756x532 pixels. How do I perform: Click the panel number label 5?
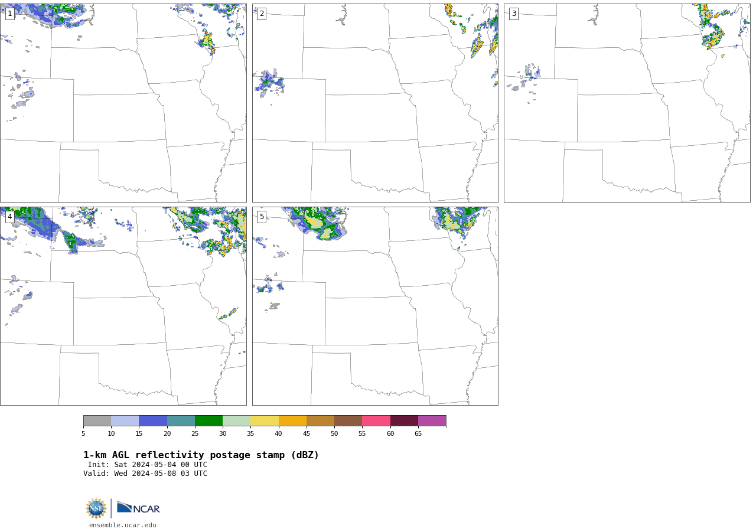coord(262,217)
